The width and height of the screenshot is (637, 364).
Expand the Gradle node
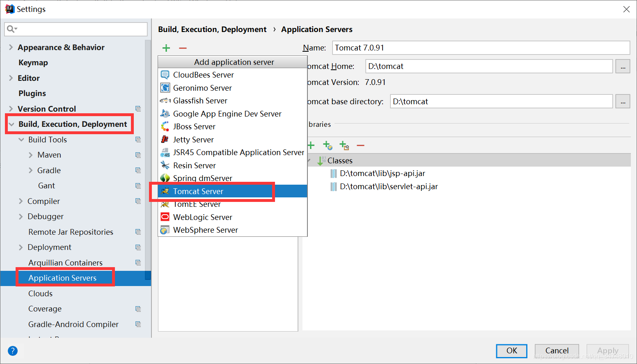[x=30, y=170]
